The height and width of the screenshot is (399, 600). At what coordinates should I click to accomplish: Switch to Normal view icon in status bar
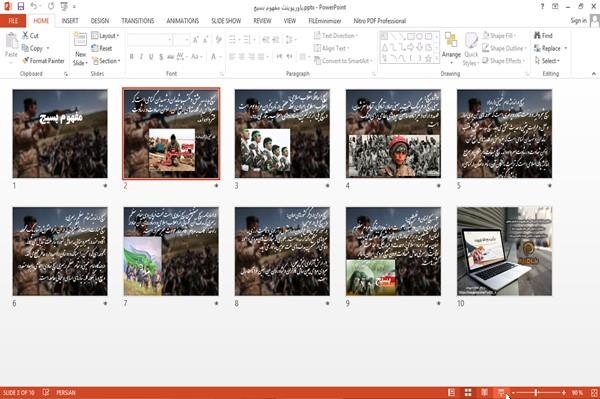coord(452,392)
